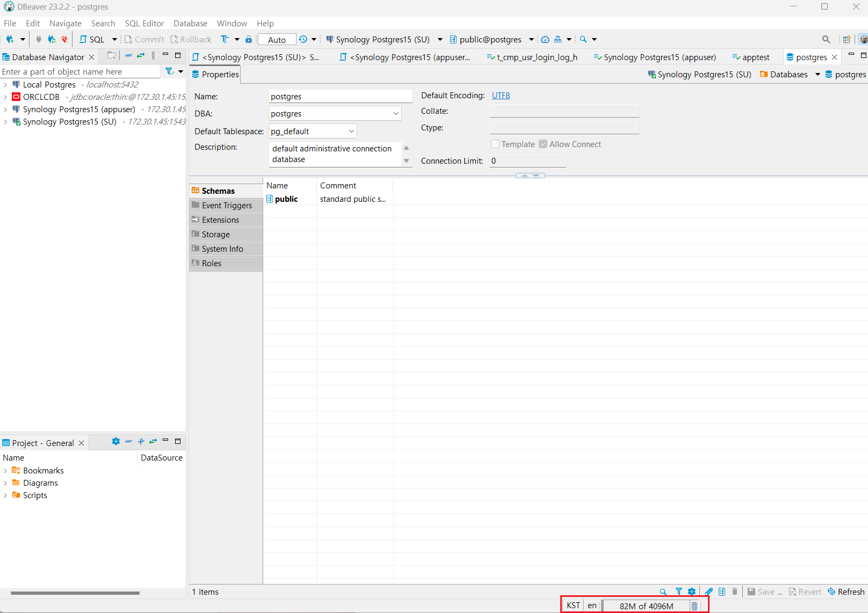
Task: Open the SQL button dropdown arrow
Action: pyautogui.click(x=114, y=39)
